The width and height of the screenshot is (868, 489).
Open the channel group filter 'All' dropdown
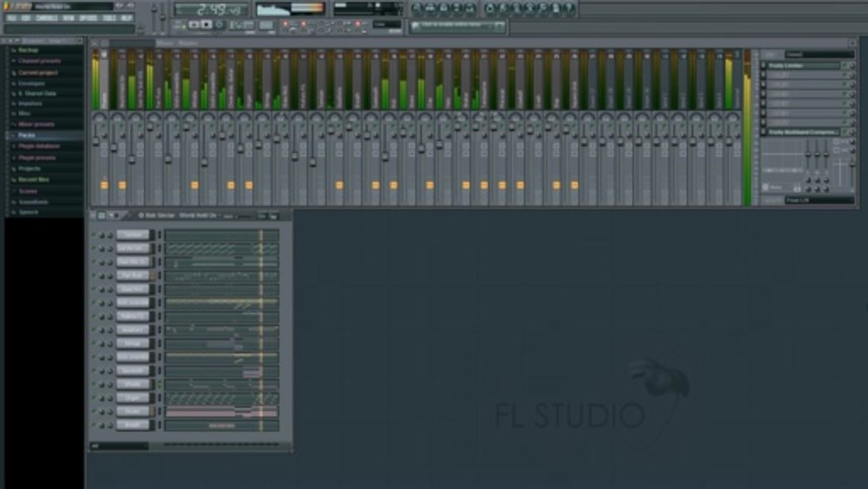click(119, 446)
